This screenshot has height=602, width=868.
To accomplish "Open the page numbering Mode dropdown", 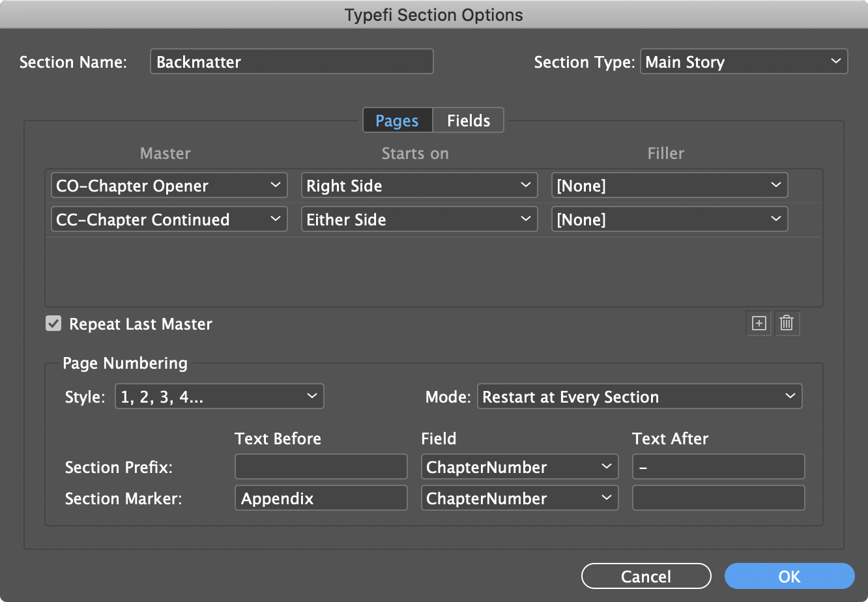I will [639, 397].
